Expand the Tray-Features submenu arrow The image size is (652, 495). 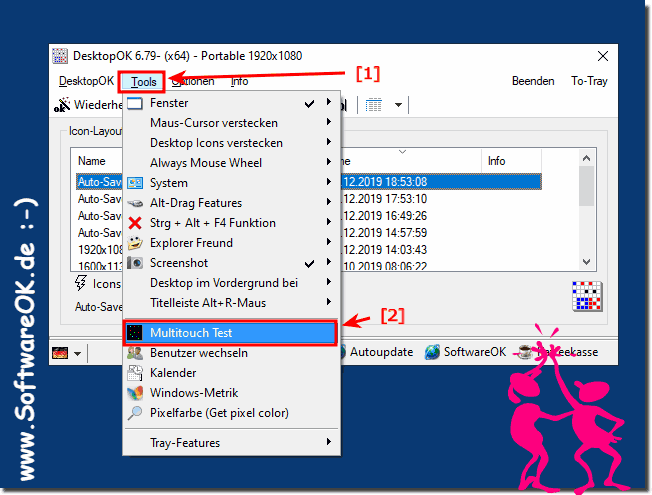(x=329, y=441)
